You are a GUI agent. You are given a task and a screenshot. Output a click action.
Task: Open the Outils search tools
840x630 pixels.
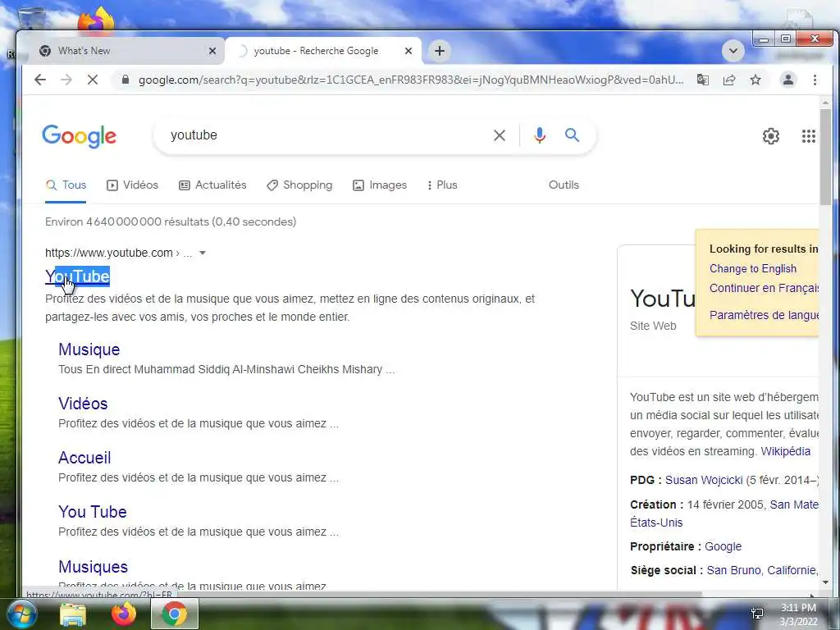point(564,185)
